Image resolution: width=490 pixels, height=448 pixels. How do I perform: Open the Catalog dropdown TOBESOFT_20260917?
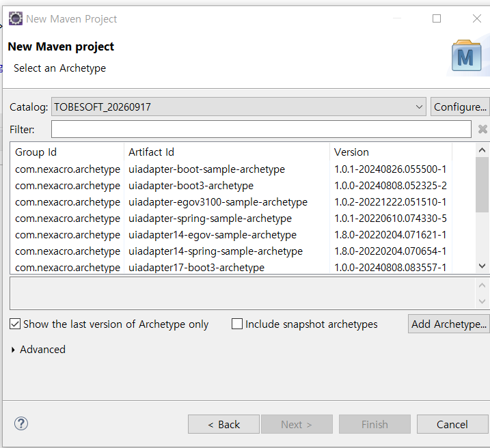tap(239, 107)
